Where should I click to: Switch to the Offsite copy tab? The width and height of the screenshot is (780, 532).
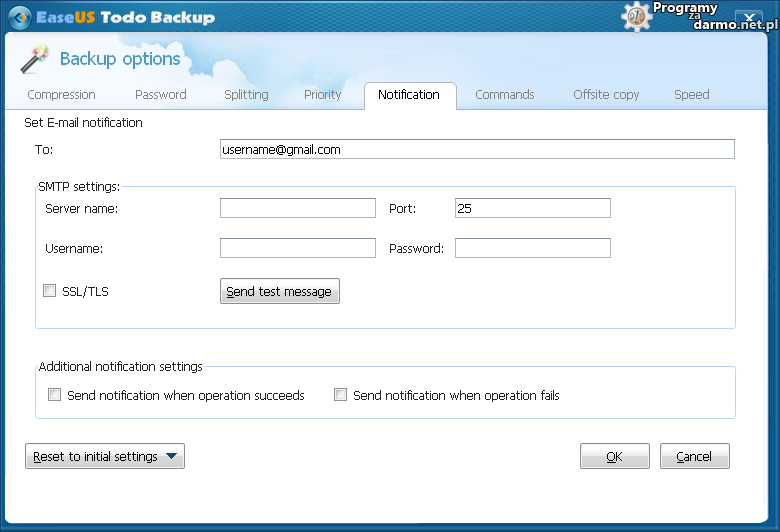click(x=606, y=95)
